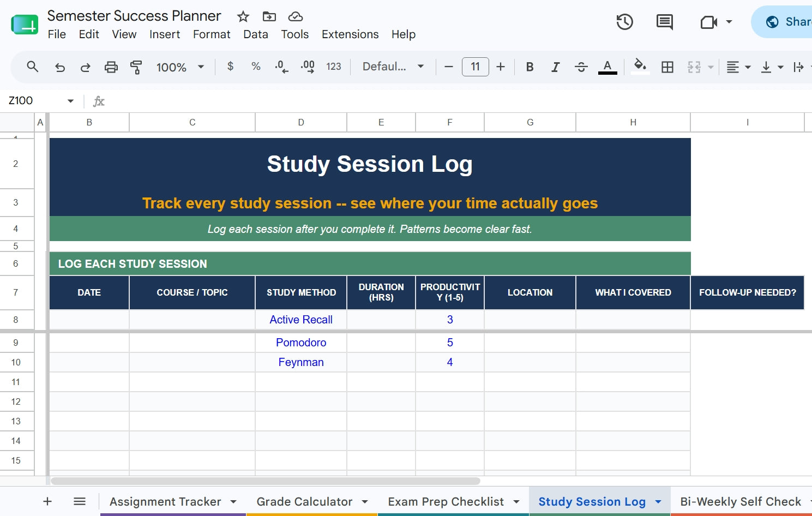The image size is (812, 516).
Task: Open the Google Sheets home icon
Action: coord(25,25)
